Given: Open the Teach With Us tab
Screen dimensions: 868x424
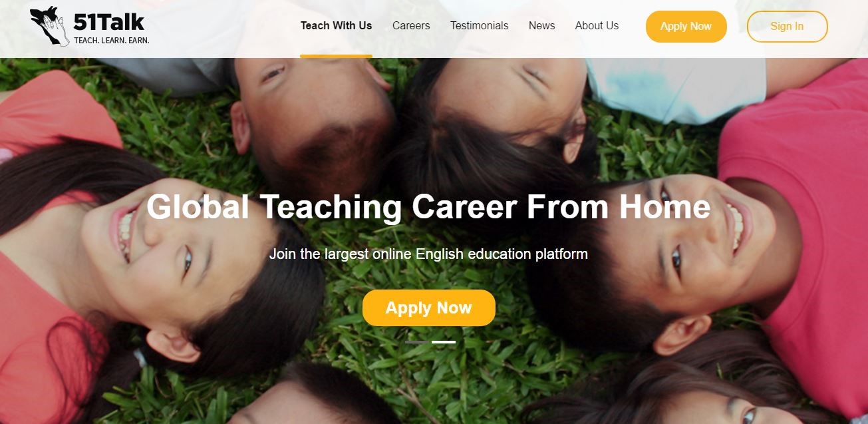Looking at the screenshot, I should click(x=336, y=26).
